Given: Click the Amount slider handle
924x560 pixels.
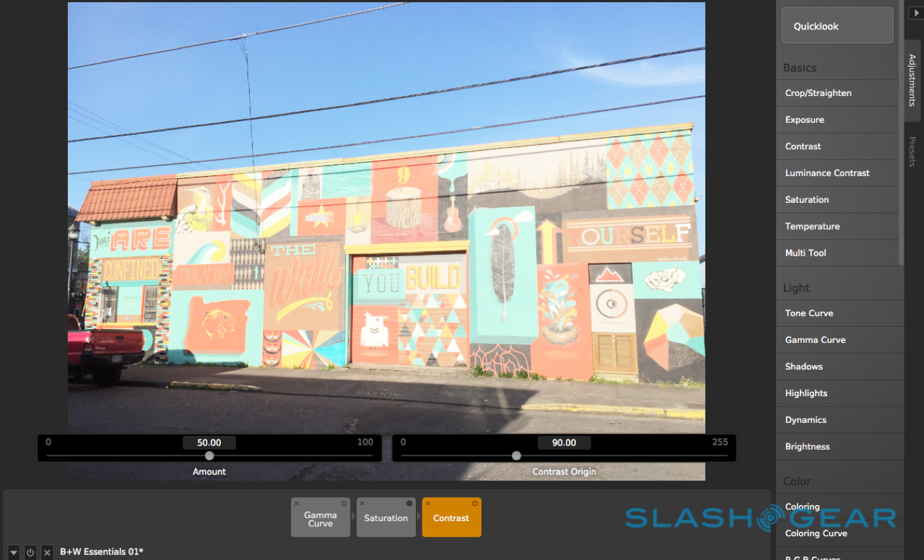Looking at the screenshot, I should pyautogui.click(x=209, y=455).
